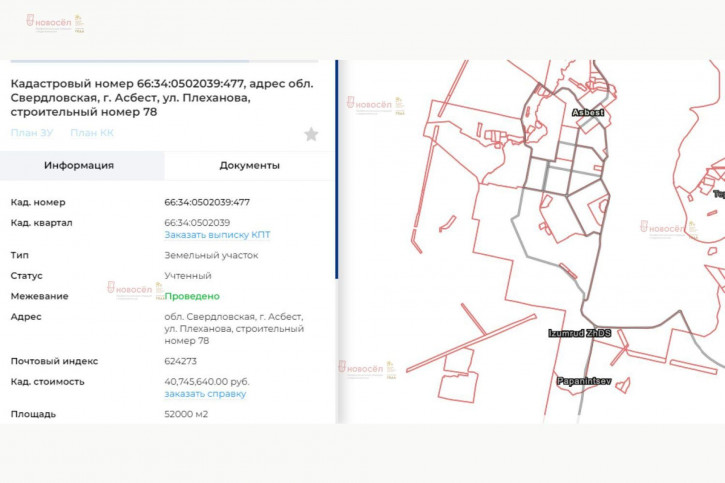This screenshot has width=725, height=483.
Task: Click the address value in the Адрес row
Action: pyautogui.click(x=234, y=329)
